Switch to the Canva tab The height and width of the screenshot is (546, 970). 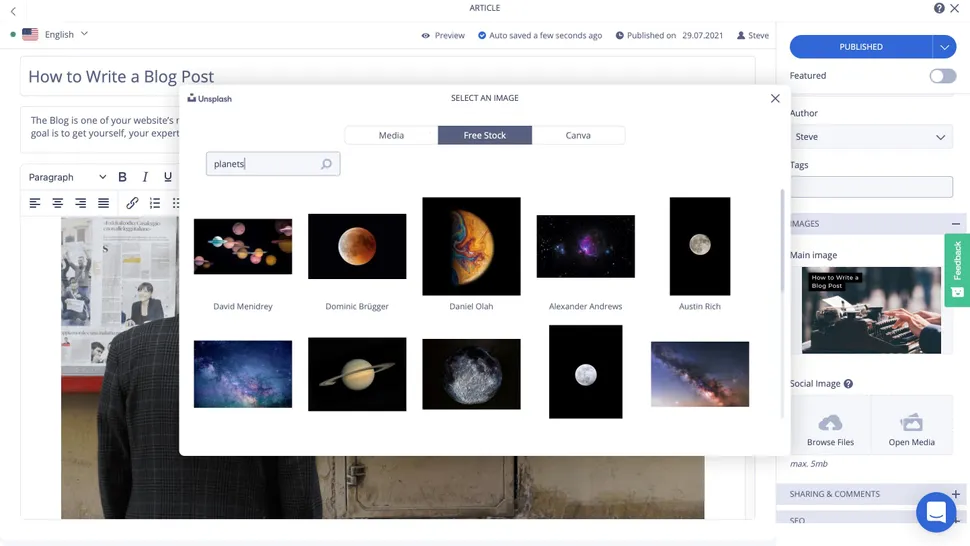(x=578, y=135)
